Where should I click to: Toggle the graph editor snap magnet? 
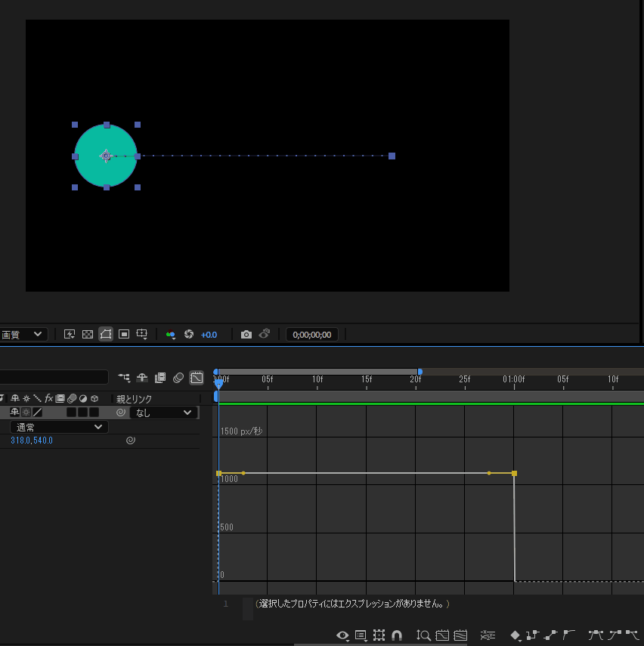[x=397, y=635]
